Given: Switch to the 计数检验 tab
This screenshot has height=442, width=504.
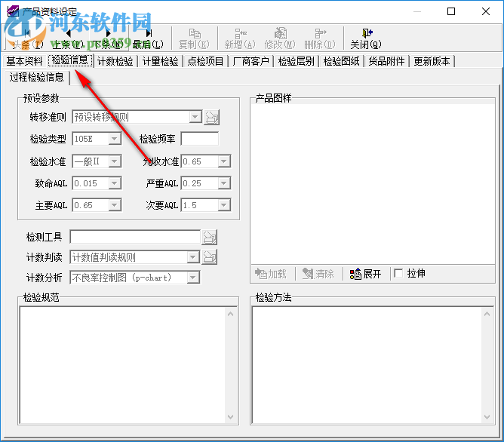Looking at the screenshot, I should [x=115, y=61].
